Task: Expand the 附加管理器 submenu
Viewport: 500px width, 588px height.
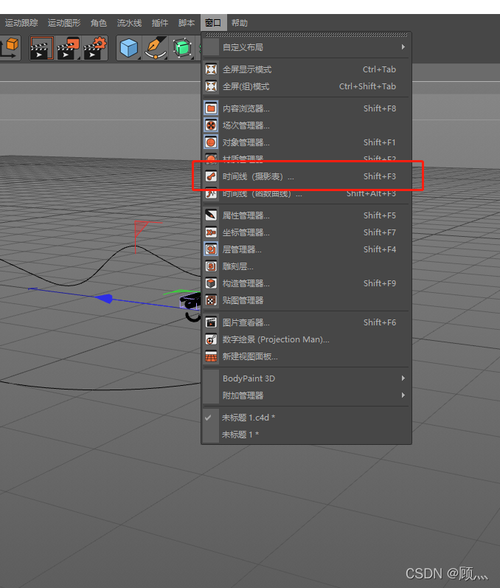Action: pos(306,395)
